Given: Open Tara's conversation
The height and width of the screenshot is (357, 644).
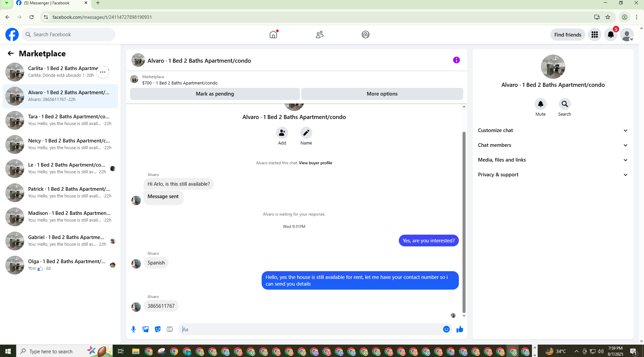Looking at the screenshot, I should tap(60, 120).
